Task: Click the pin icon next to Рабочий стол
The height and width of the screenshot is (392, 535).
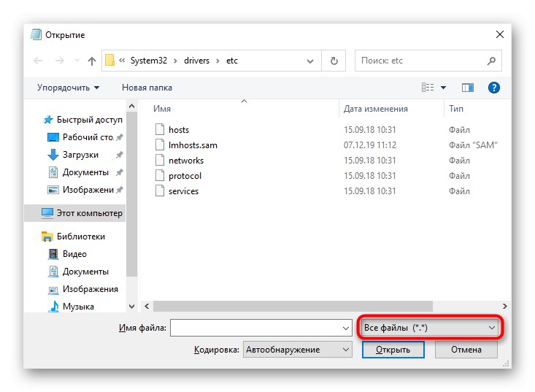Action: [119, 137]
